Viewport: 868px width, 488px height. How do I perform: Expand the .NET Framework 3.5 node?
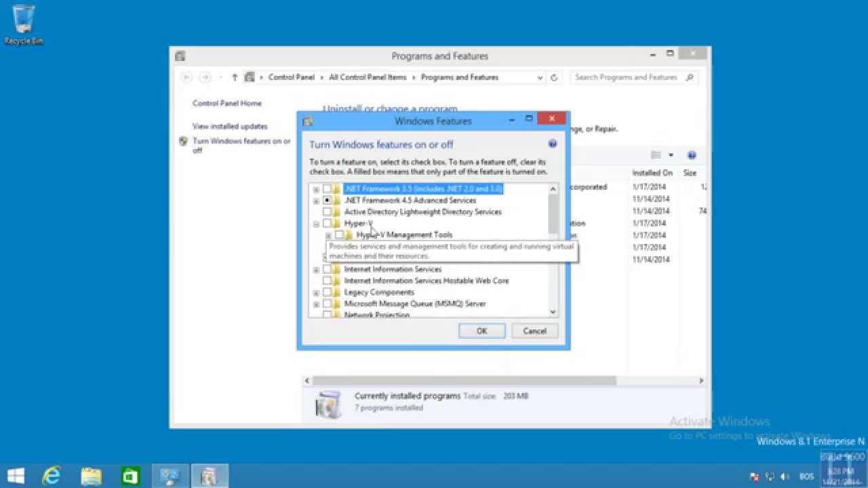click(x=316, y=189)
